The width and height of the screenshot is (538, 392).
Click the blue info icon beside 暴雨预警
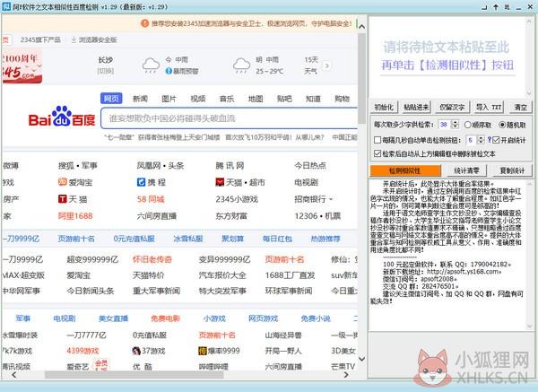[169, 71]
